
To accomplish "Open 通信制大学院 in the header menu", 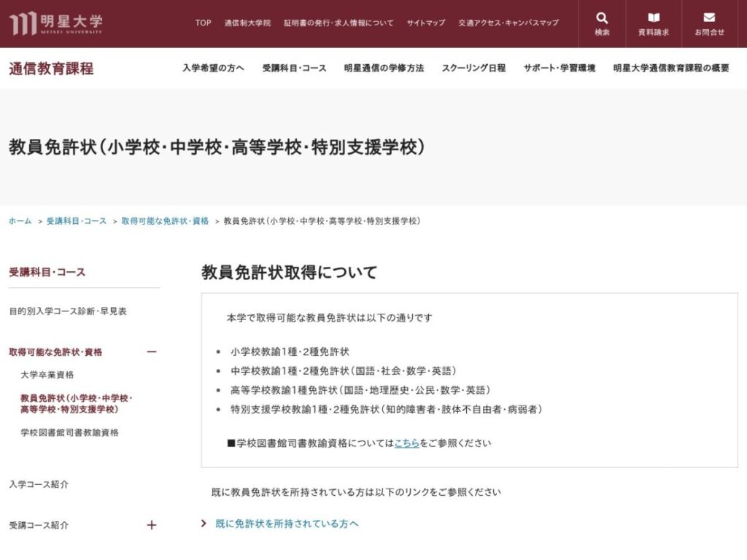I will [x=247, y=23].
